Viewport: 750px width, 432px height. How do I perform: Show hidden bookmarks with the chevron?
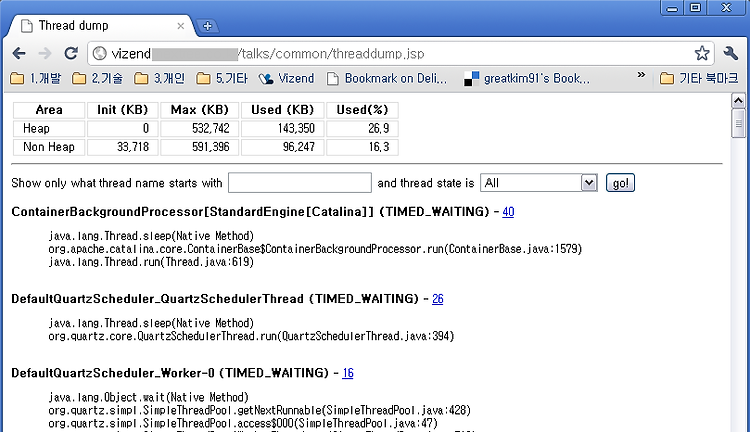click(641, 75)
